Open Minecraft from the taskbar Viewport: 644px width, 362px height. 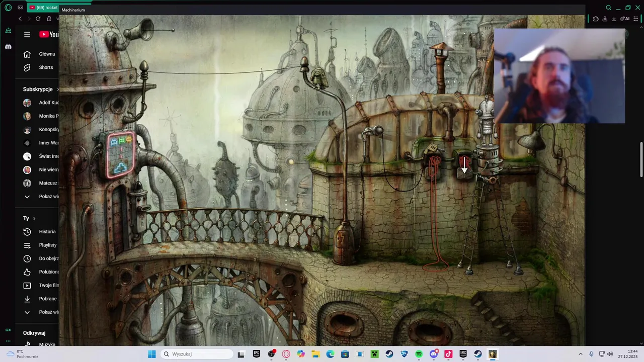[x=374, y=354]
